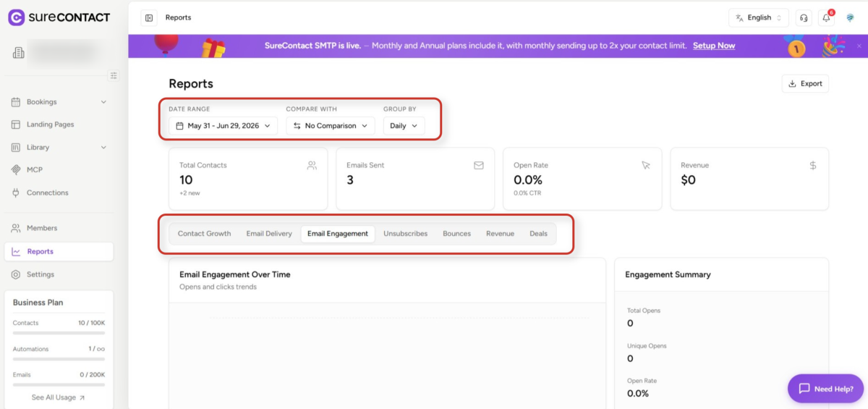Click the account avatar icon
This screenshot has height=409, width=868.
(850, 17)
